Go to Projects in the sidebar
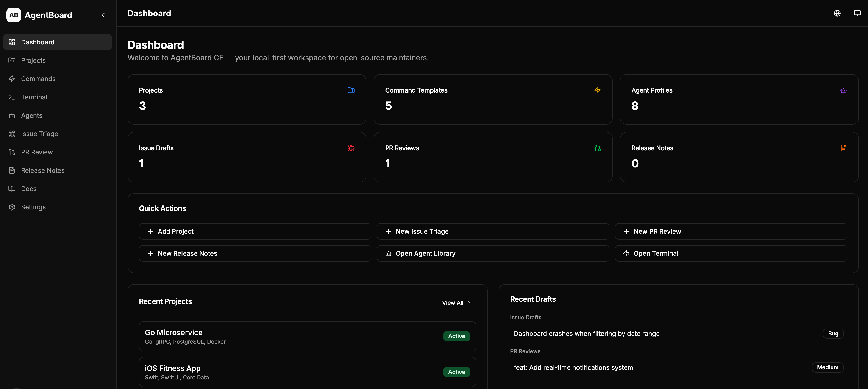This screenshot has height=389, width=868. (x=58, y=60)
